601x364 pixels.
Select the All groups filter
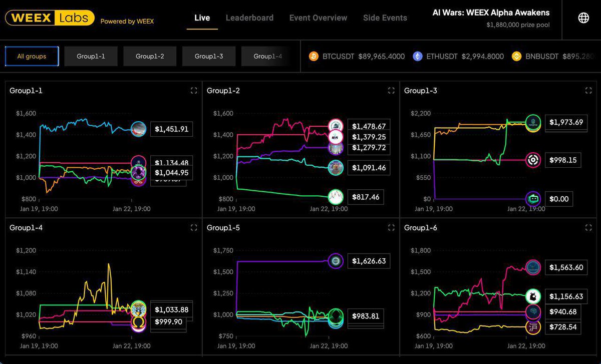click(32, 57)
